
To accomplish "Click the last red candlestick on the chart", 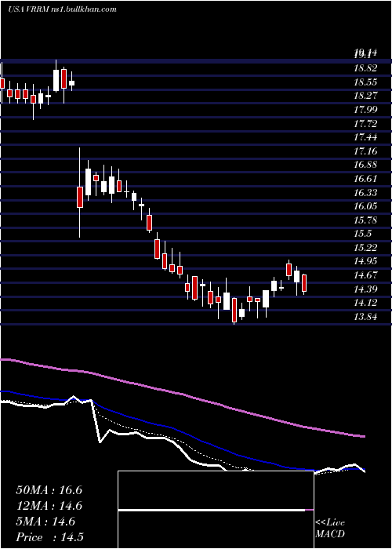I will pos(304,283).
